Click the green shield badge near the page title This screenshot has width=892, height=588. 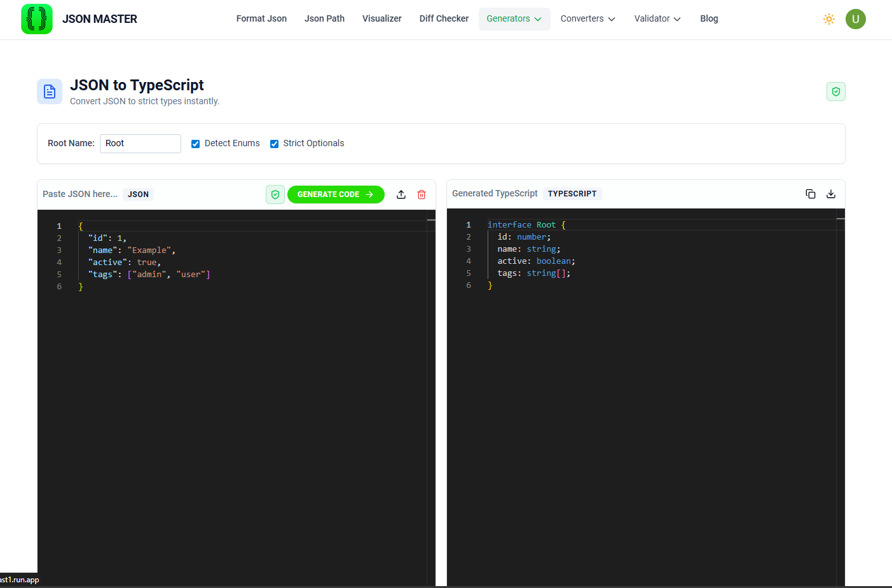[835, 91]
